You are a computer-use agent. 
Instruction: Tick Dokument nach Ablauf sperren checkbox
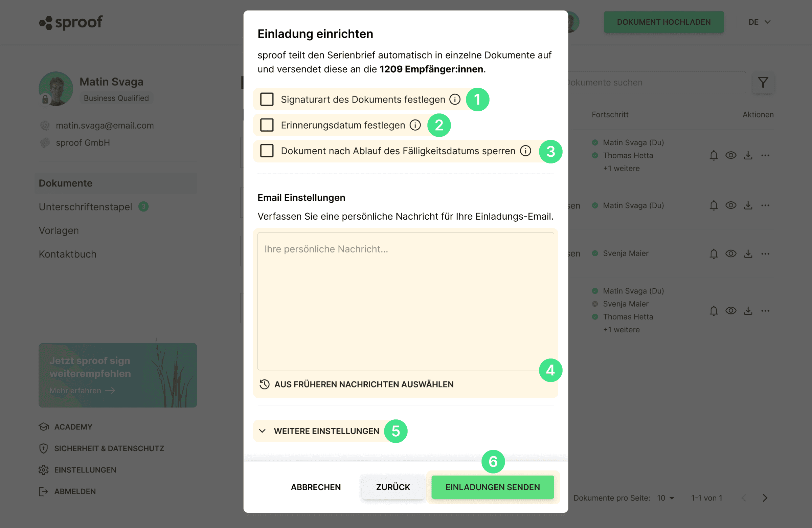coord(267,151)
